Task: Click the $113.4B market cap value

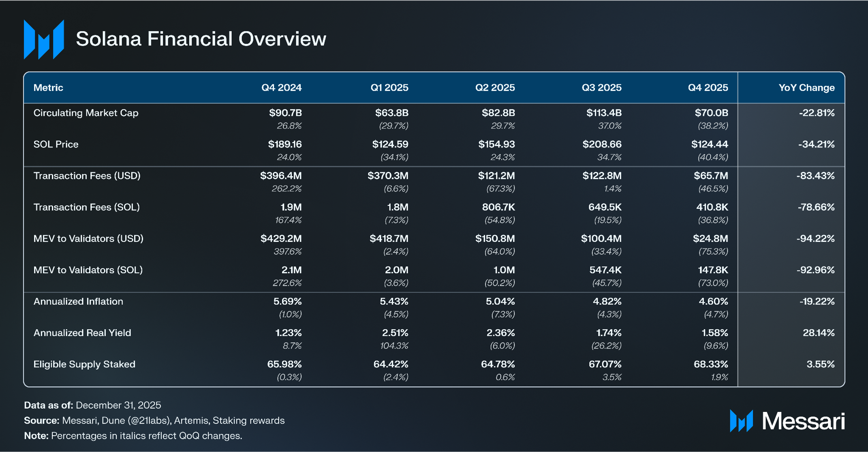Action: 604,113
